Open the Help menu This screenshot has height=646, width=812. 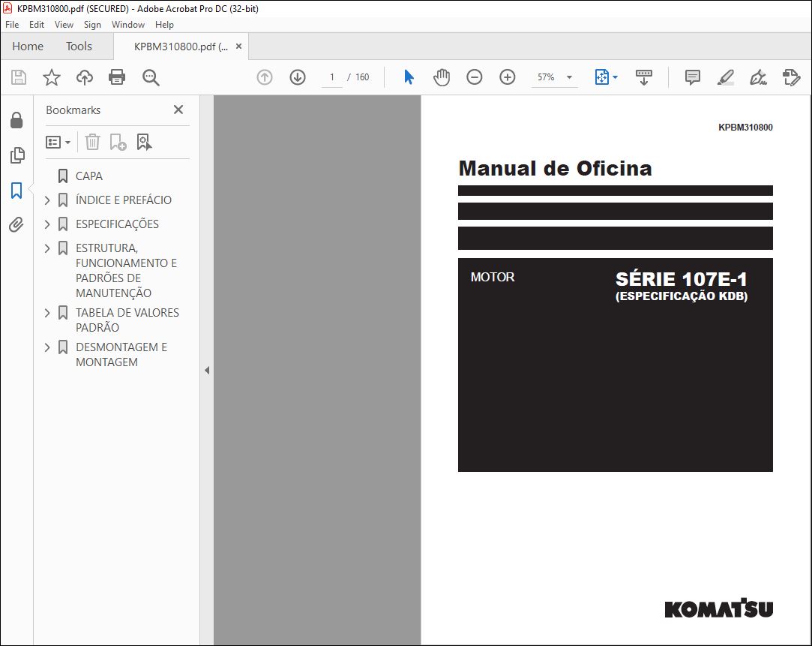(x=164, y=24)
